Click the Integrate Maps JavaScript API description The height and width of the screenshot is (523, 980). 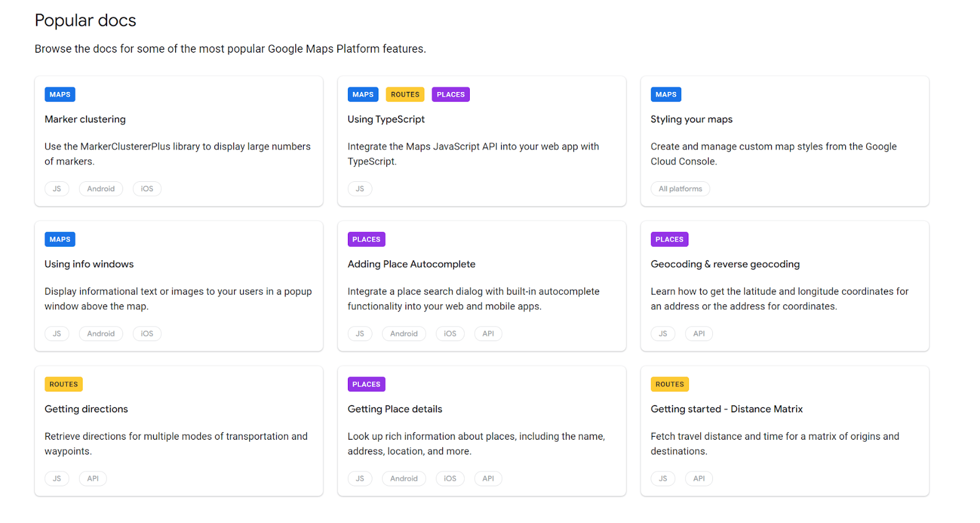pos(473,154)
